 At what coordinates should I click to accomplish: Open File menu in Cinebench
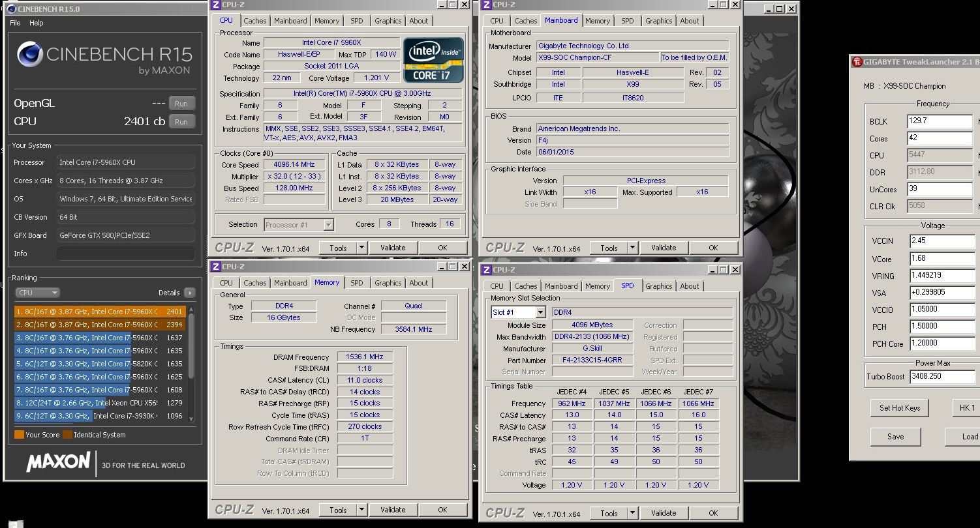pyautogui.click(x=15, y=23)
